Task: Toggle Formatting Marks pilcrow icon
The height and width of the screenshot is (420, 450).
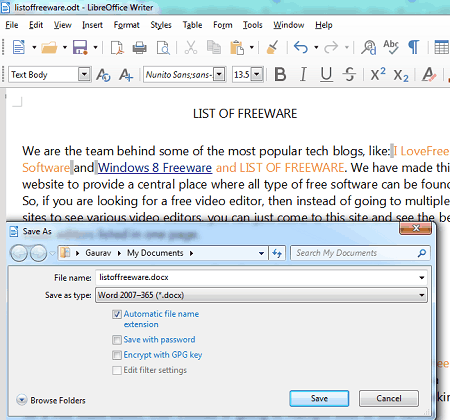Action: 414,47
